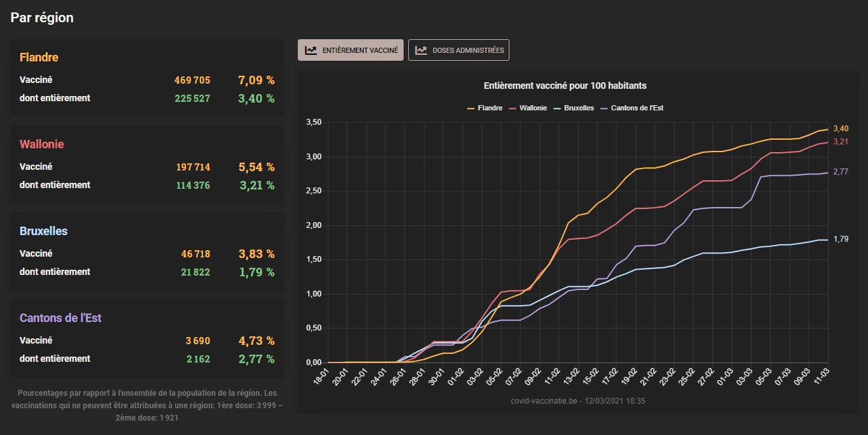Toggle Cantons de l'Est legend entry
The height and width of the screenshot is (435, 868).
coord(631,108)
